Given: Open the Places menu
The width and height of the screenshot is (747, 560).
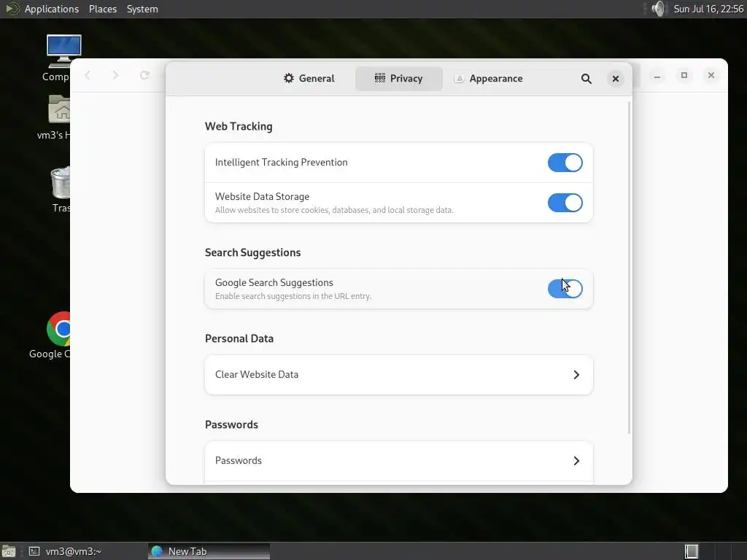Looking at the screenshot, I should [x=102, y=9].
